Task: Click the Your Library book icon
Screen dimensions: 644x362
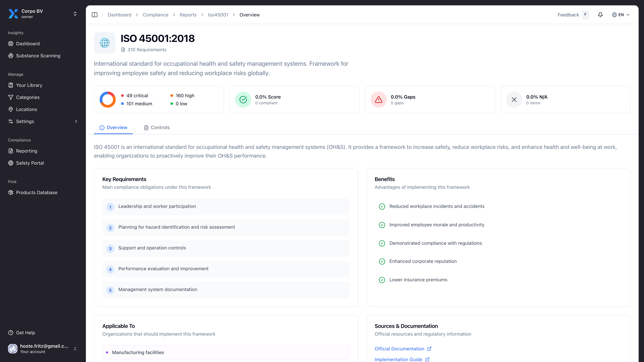Action: (x=11, y=85)
